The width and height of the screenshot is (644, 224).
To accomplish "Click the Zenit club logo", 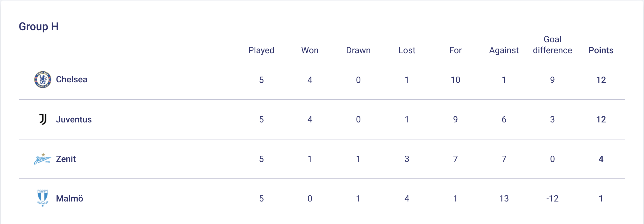I will tap(43, 159).
